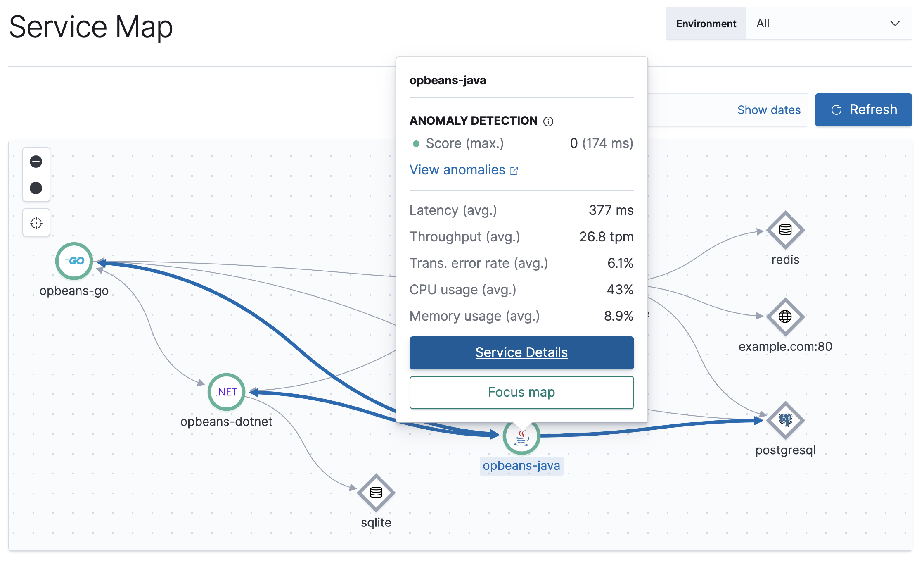This screenshot has width=924, height=562.
Task: Expand the Environment All dropdown menu
Action: (828, 24)
